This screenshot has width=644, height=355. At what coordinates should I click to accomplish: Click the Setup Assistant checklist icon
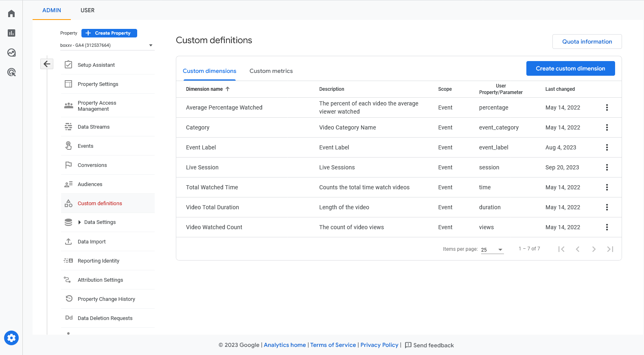68,65
